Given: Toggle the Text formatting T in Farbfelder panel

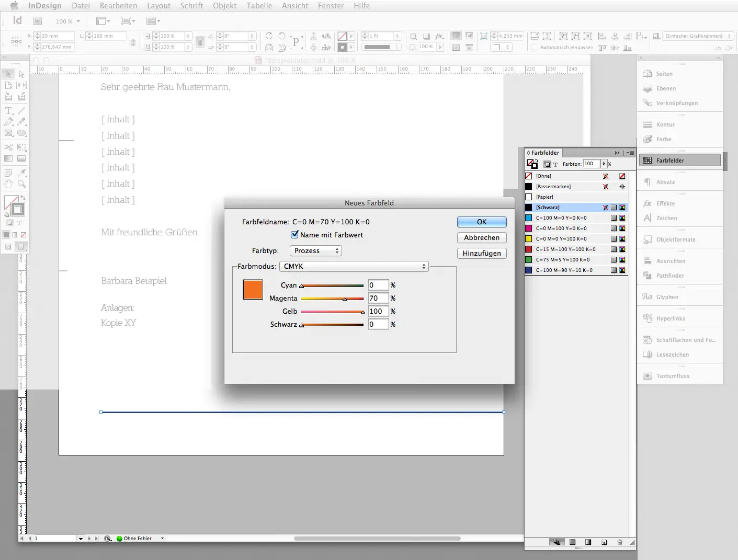Looking at the screenshot, I should (555, 164).
